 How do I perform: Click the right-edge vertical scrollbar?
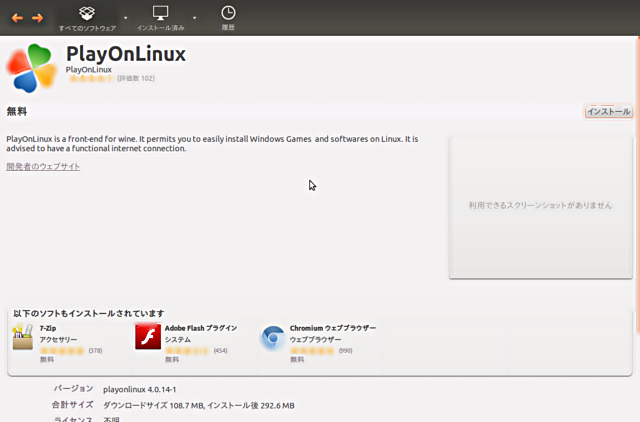coord(638,186)
